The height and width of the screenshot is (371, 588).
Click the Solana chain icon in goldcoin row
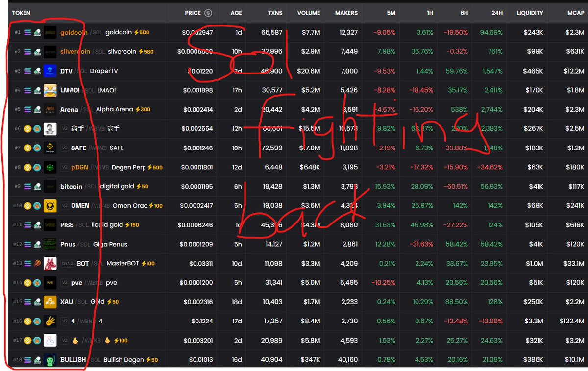[28, 33]
